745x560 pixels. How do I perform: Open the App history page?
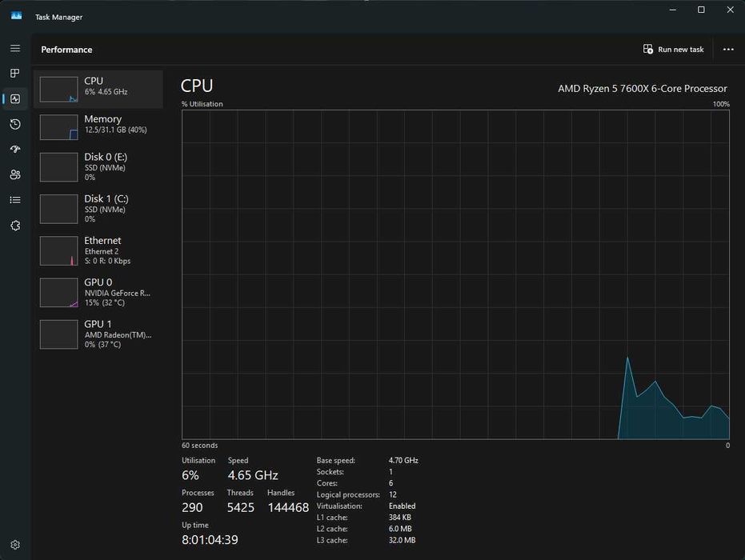[x=15, y=124]
